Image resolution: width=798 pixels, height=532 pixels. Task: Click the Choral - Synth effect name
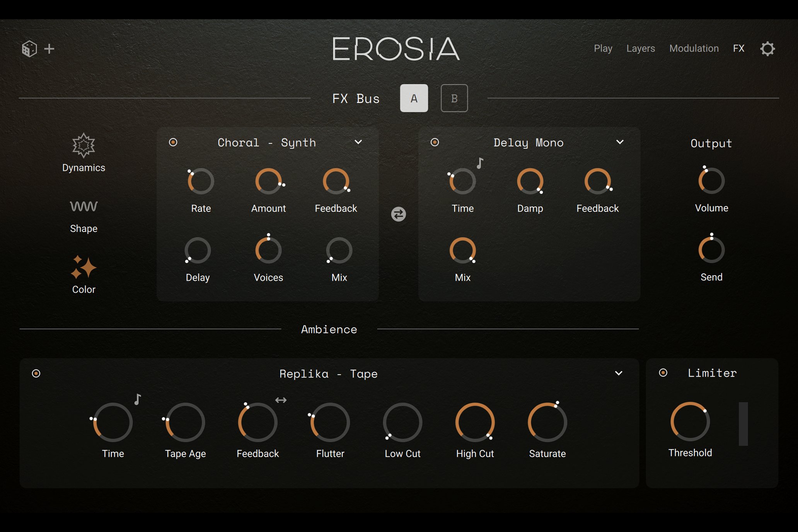click(267, 143)
